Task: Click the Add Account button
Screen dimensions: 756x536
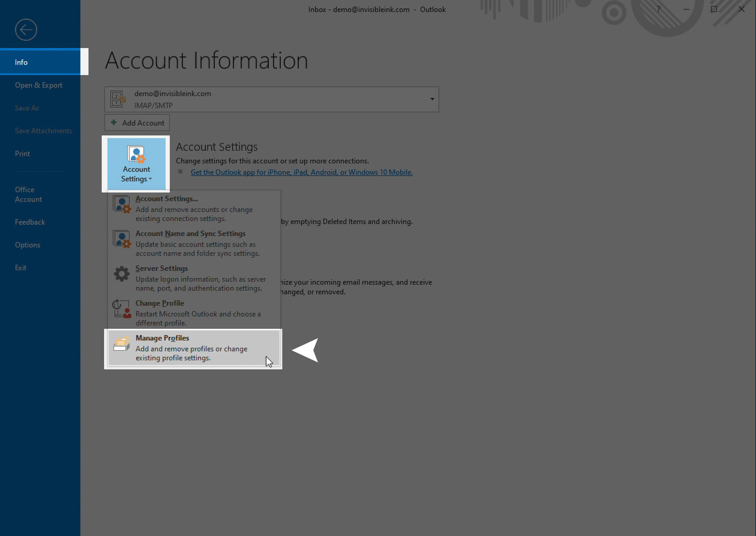Action: (x=137, y=122)
